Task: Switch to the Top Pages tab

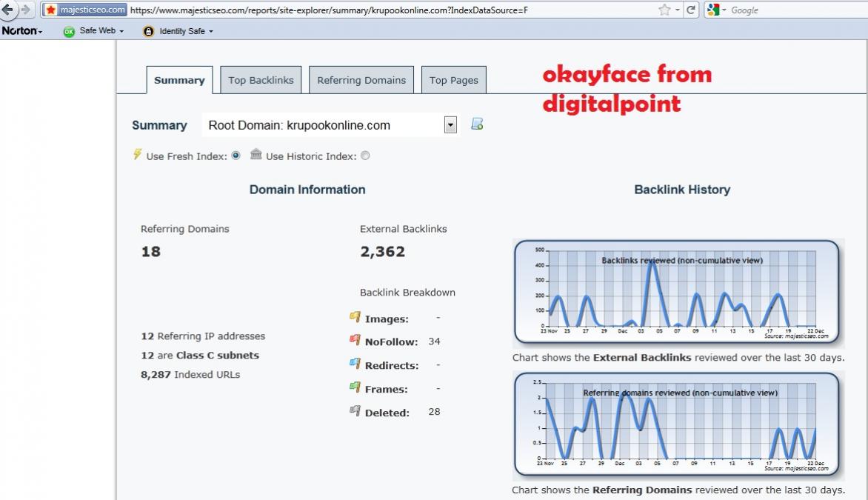Action: [454, 80]
